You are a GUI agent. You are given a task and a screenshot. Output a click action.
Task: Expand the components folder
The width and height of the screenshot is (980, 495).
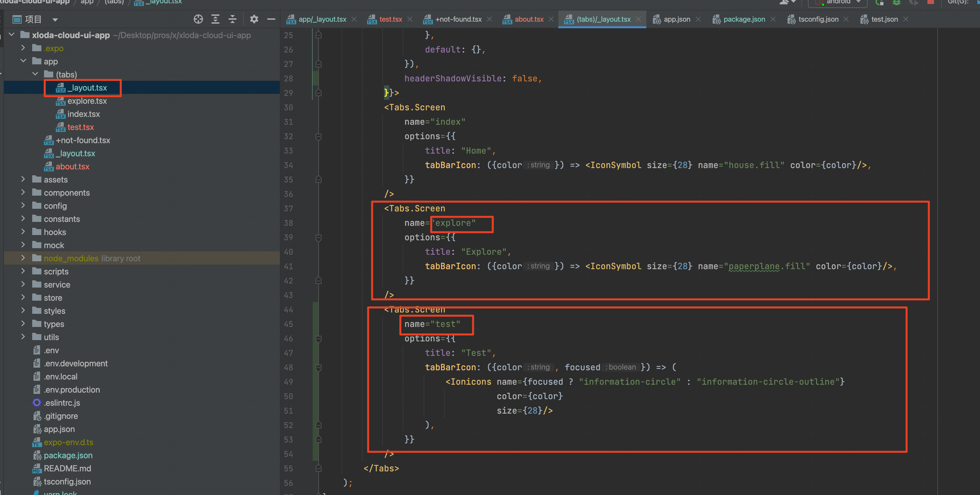[23, 192]
